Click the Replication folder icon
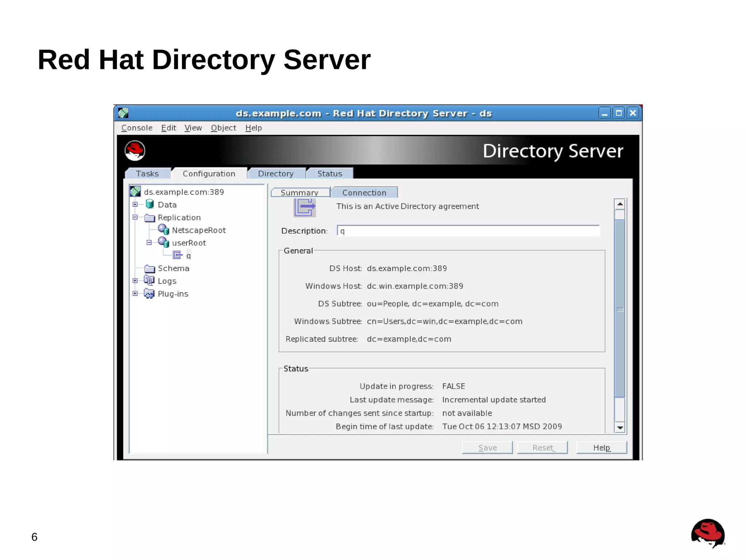 (150, 218)
